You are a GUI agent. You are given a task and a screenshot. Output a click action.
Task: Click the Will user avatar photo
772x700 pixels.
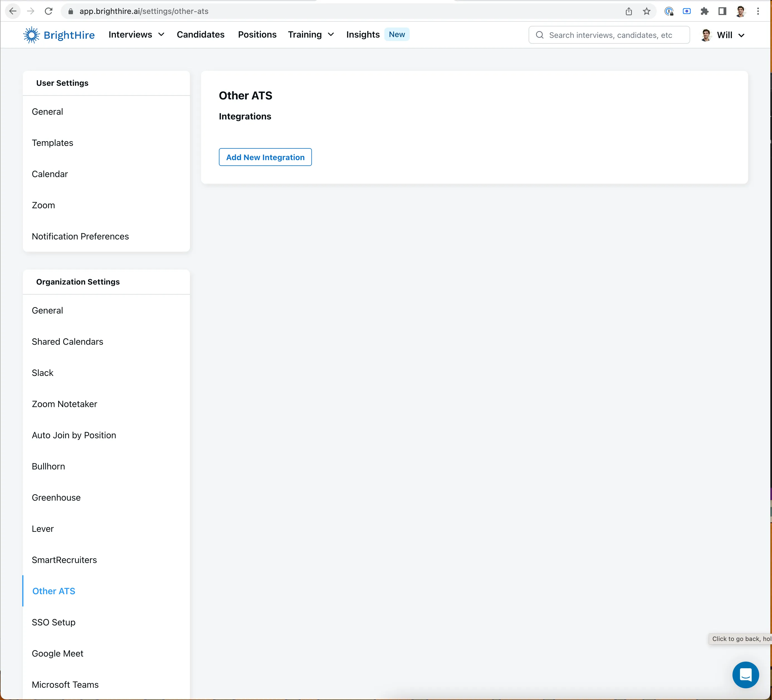click(706, 35)
